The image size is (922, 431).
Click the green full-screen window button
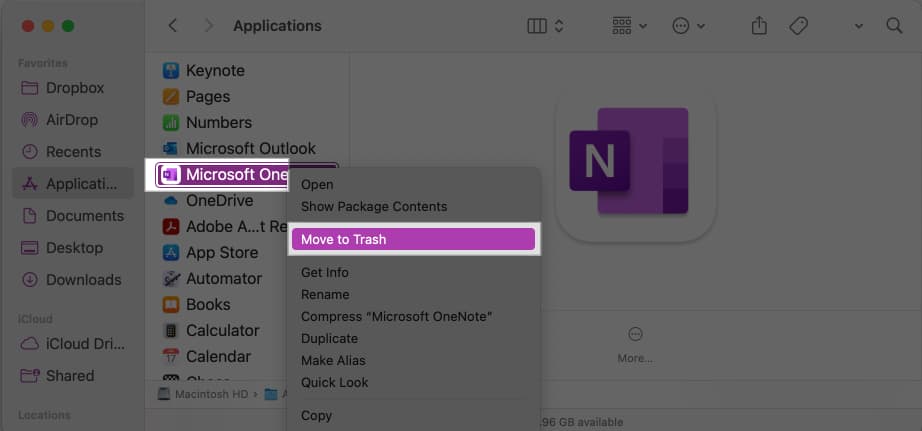68,26
